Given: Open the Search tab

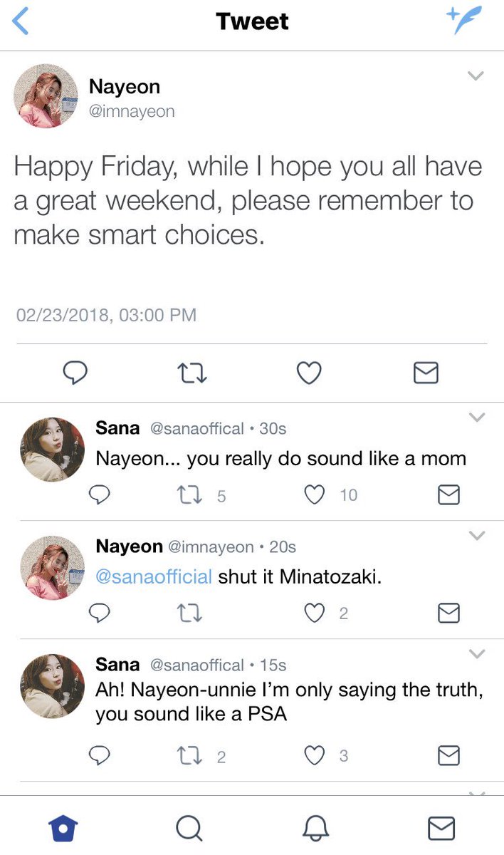Looking at the screenshot, I should (x=189, y=828).
